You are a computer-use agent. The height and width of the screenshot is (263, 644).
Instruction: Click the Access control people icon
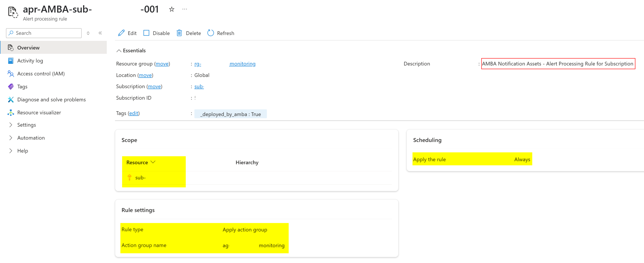[x=11, y=74]
